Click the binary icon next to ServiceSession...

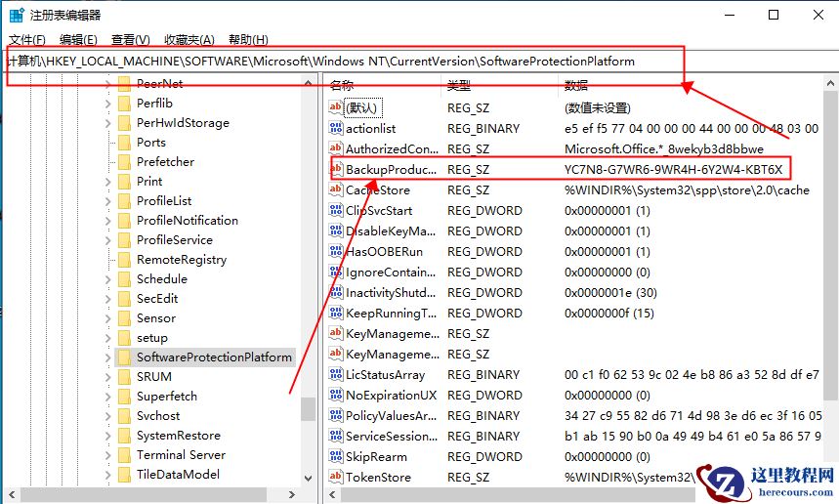click(x=335, y=436)
